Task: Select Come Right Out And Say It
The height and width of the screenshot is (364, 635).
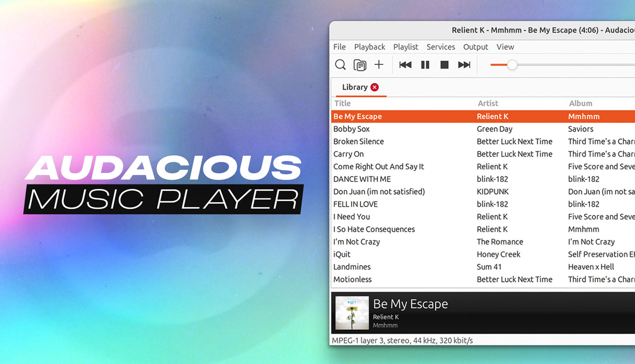Action: pos(379,167)
